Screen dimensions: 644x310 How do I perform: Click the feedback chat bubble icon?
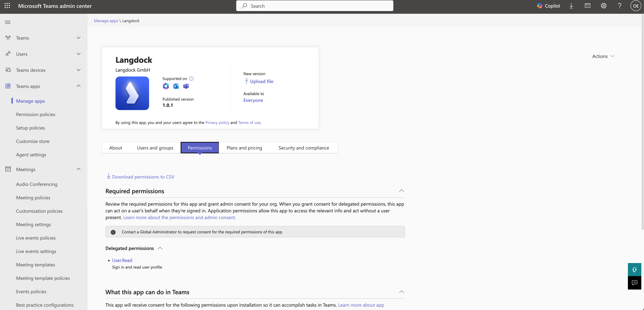pyautogui.click(x=634, y=283)
